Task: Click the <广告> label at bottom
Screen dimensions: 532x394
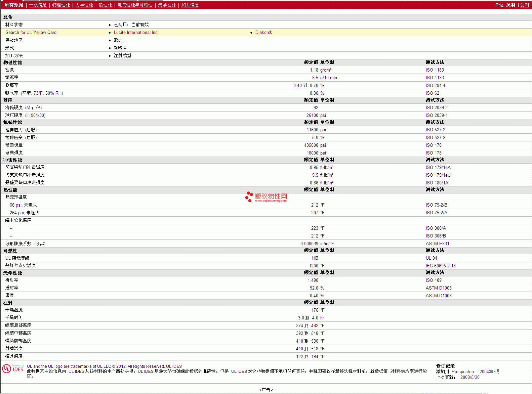Action: 266,390
